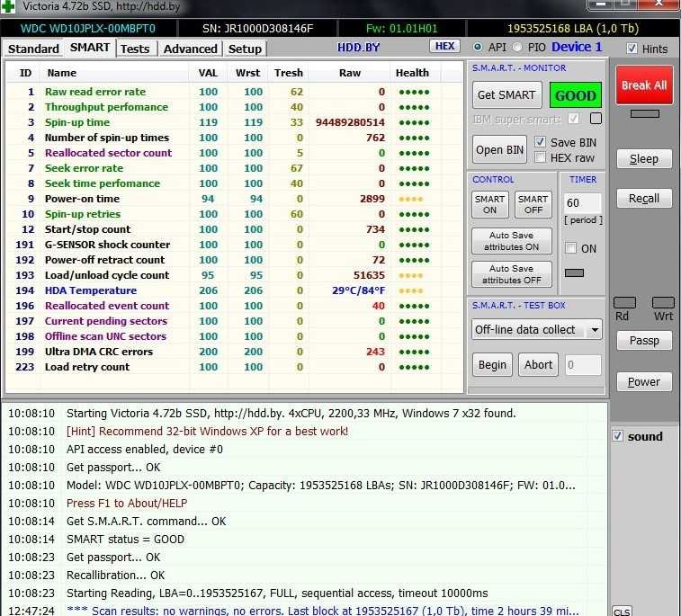Click the green GOOD status indicator

point(576,95)
